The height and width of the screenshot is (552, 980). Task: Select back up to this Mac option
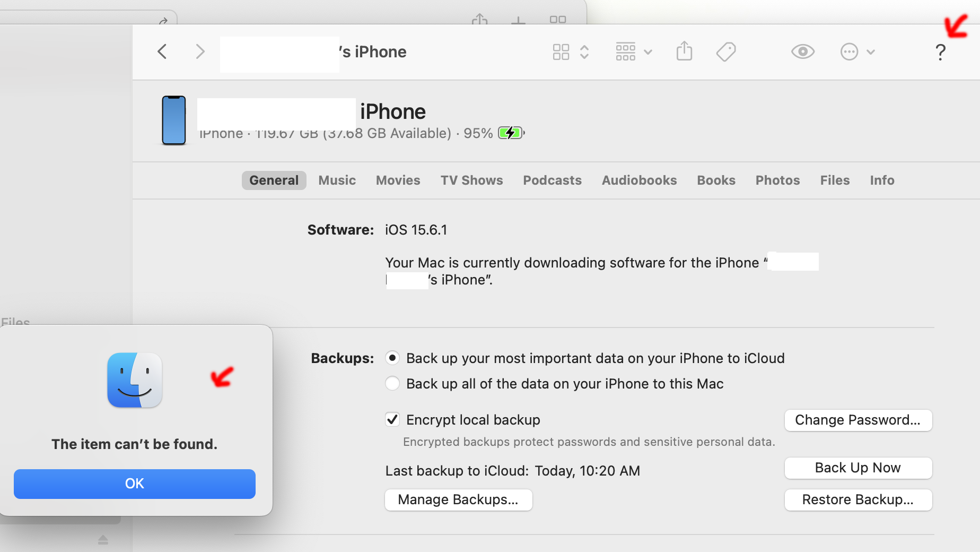coord(392,383)
